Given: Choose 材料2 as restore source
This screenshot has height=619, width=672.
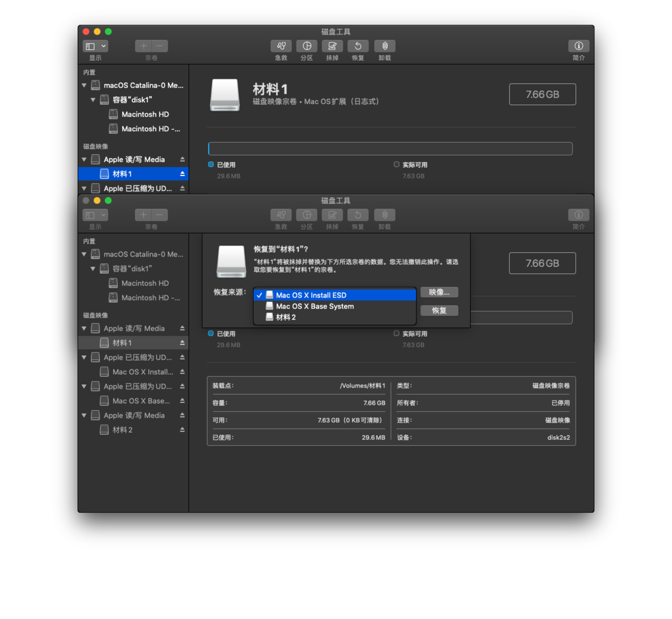Looking at the screenshot, I should click(335, 317).
